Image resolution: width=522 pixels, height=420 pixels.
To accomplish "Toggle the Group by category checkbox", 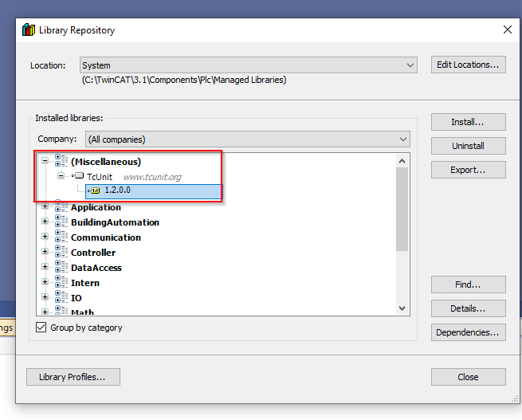I will pos(41,327).
